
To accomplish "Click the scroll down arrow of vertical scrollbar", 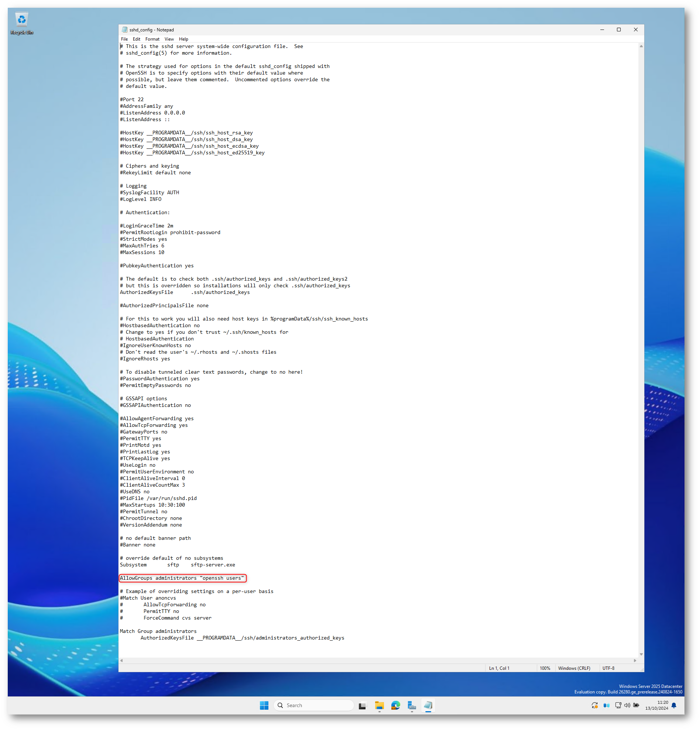I will [641, 654].
